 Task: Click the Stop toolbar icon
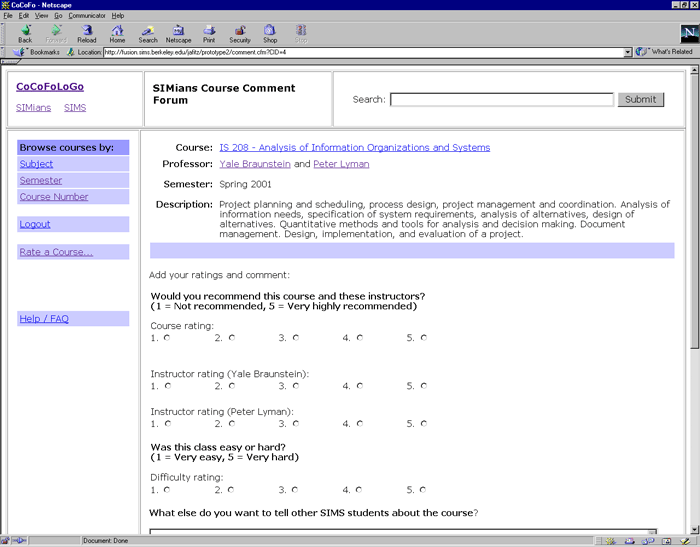(x=301, y=33)
